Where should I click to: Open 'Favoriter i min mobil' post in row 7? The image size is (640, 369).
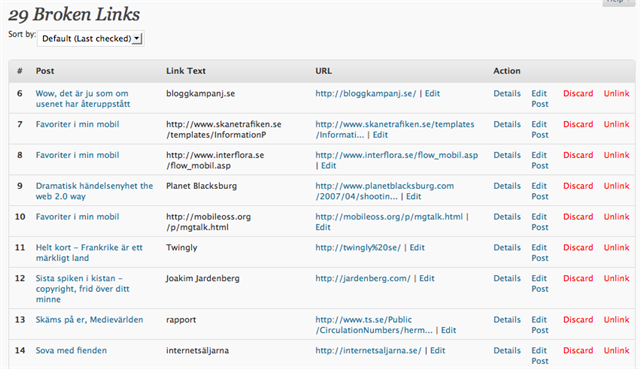click(77, 124)
